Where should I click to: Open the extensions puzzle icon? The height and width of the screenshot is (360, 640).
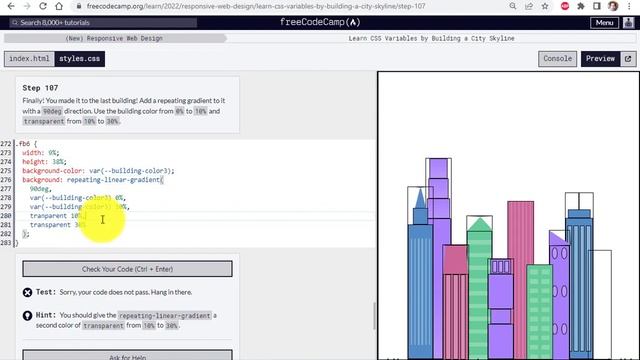581,6
